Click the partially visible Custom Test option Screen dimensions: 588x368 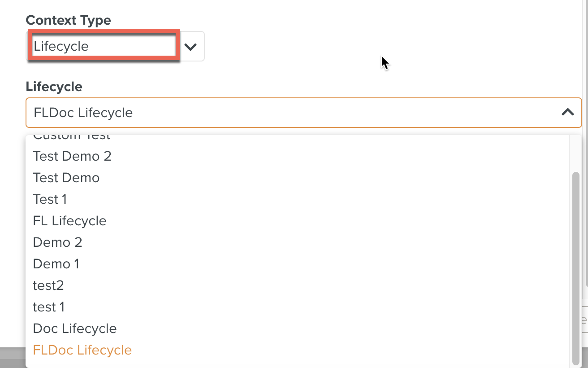pyautogui.click(x=71, y=135)
